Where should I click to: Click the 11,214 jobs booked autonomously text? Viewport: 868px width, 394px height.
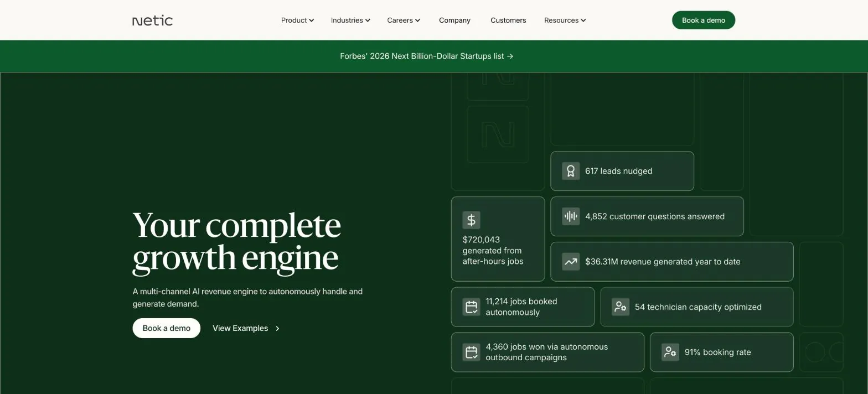pyautogui.click(x=521, y=307)
